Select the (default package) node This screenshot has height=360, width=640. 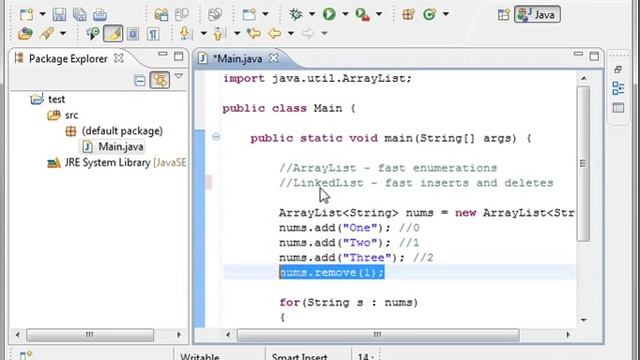pyautogui.click(x=122, y=131)
